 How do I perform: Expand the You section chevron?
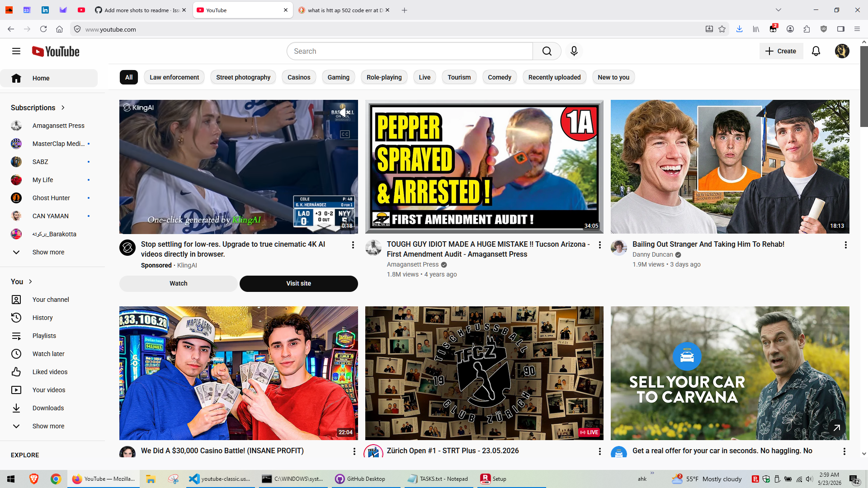coord(30,282)
